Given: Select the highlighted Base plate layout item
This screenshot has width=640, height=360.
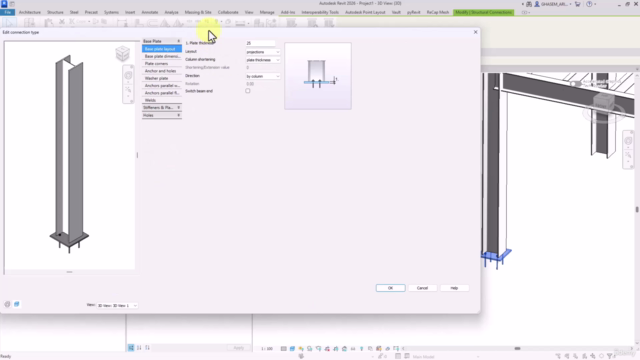Looking at the screenshot, I should pyautogui.click(x=162, y=49).
